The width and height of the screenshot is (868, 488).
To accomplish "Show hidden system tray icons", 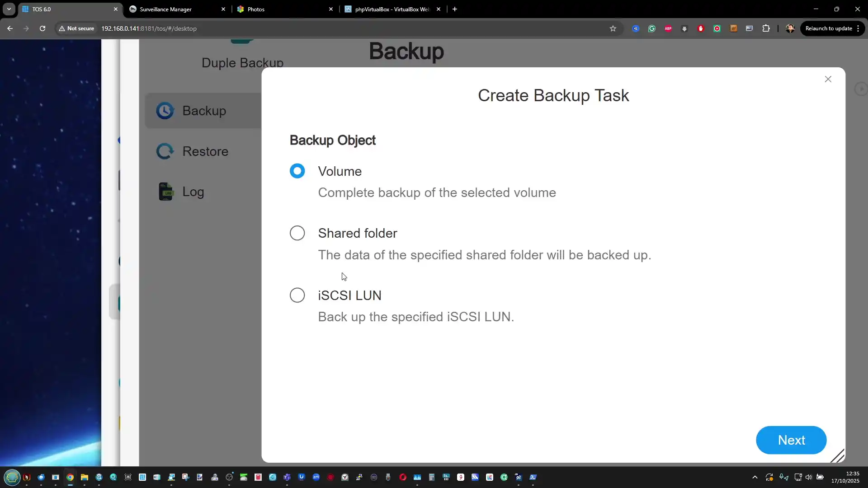I will click(755, 477).
